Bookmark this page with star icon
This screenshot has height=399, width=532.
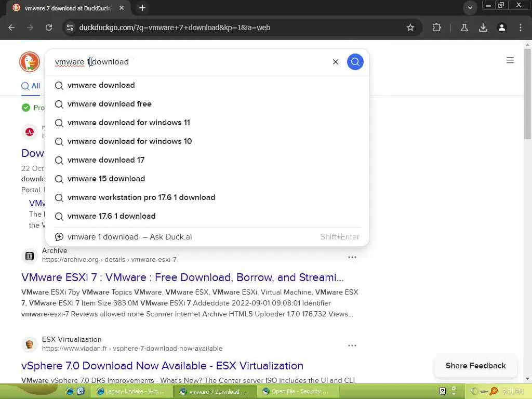(410, 28)
